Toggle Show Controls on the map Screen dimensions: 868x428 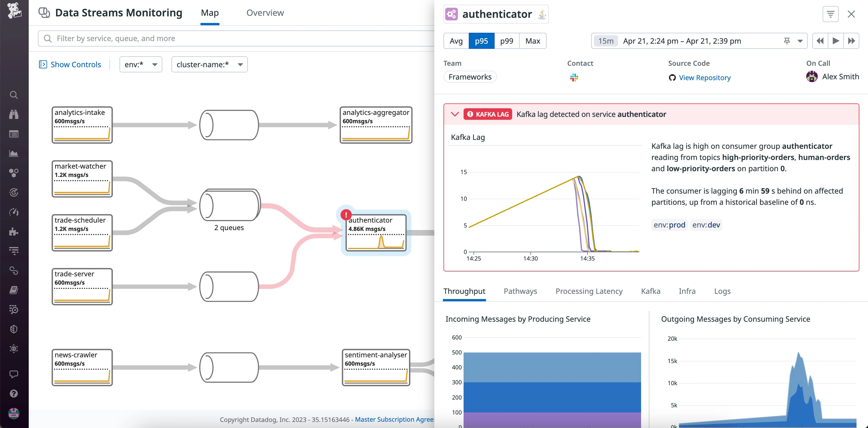[x=70, y=64]
